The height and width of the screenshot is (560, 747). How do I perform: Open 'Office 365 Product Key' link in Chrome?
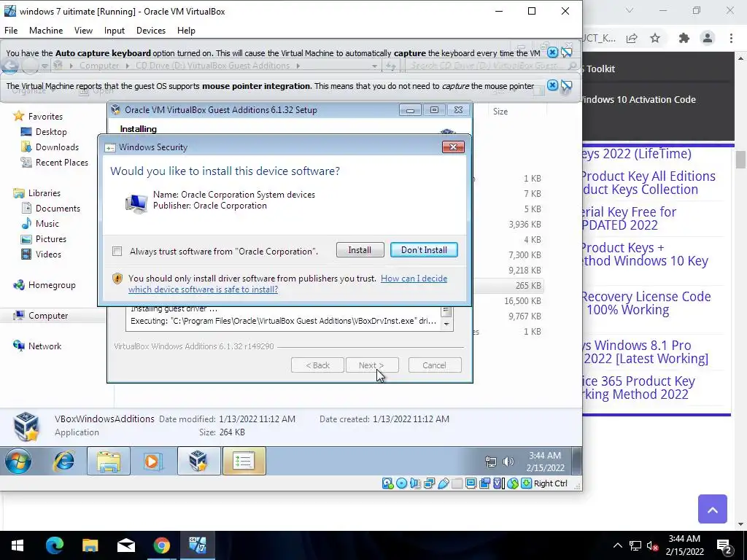638,388
